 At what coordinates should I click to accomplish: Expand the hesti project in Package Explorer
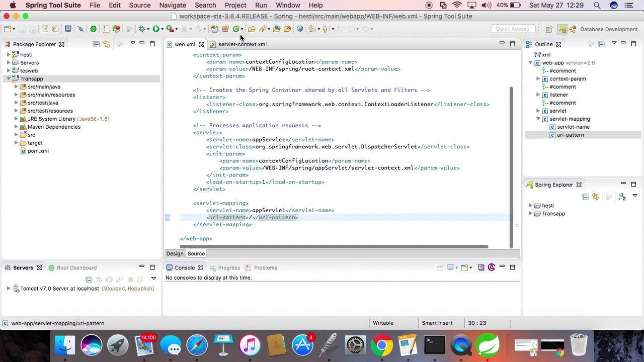coord(9,54)
